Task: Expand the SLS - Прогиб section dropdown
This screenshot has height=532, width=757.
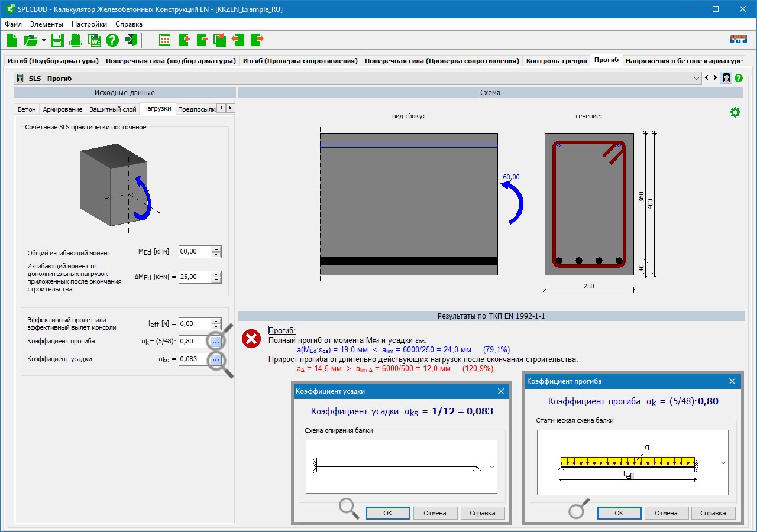Action: [x=695, y=78]
